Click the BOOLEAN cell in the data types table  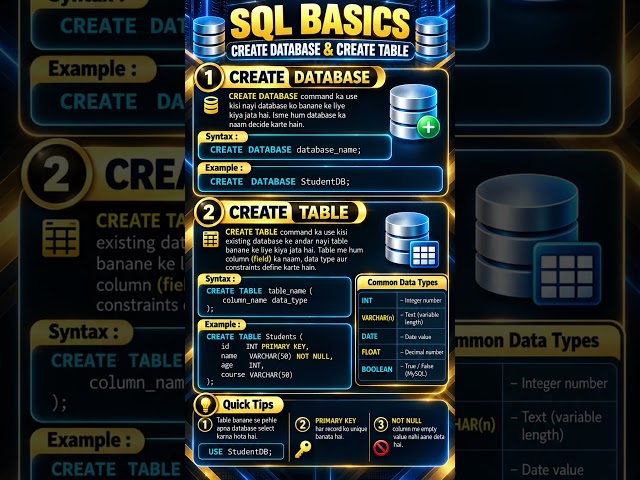[377, 369]
